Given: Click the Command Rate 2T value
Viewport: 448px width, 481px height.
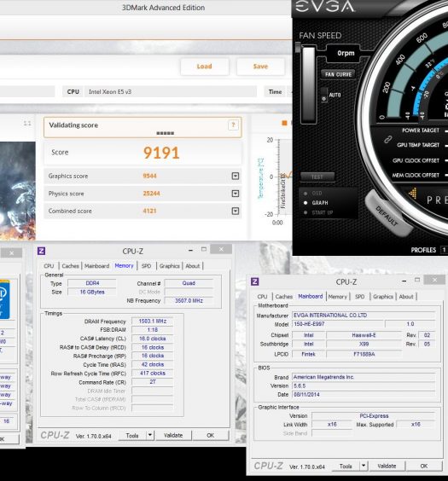Looking at the screenshot, I should (153, 382).
